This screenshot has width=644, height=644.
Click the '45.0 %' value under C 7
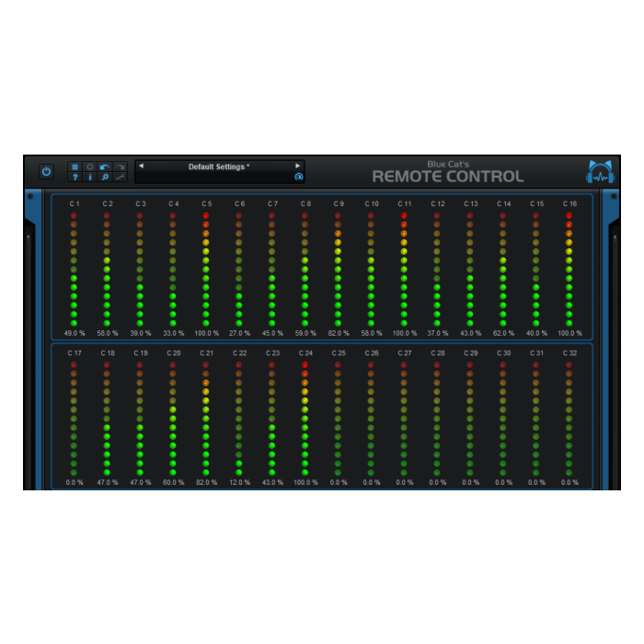click(272, 333)
